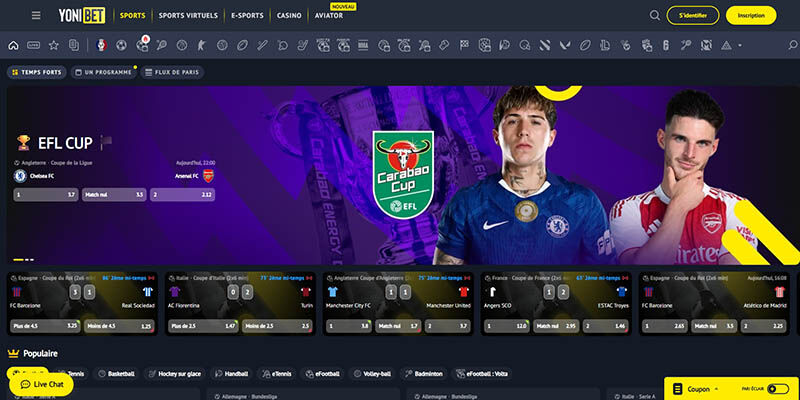800x400 pixels.
Task: Select the ice hockey stick icon
Action: (x=303, y=45)
